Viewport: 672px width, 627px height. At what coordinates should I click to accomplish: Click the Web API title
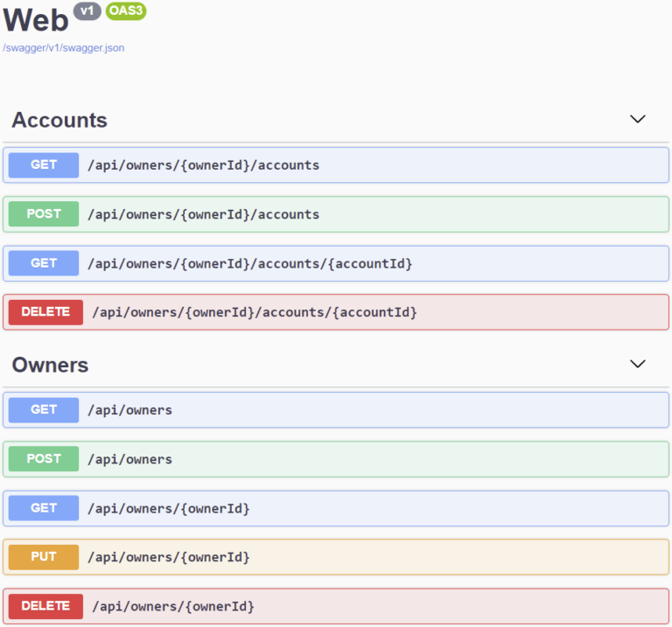coord(35,20)
